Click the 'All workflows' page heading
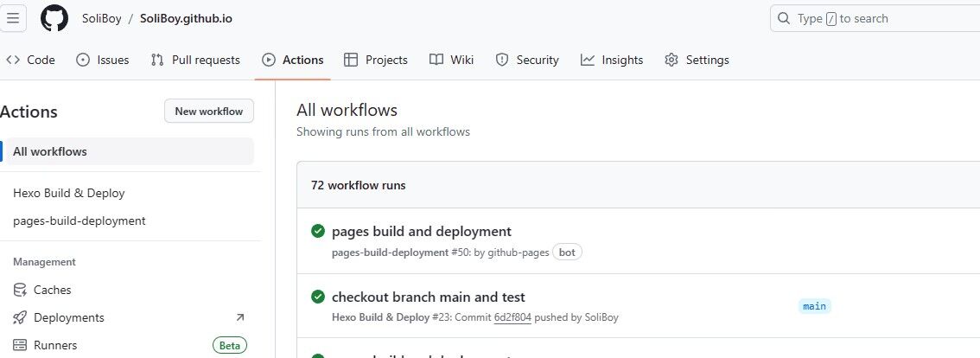 point(347,110)
